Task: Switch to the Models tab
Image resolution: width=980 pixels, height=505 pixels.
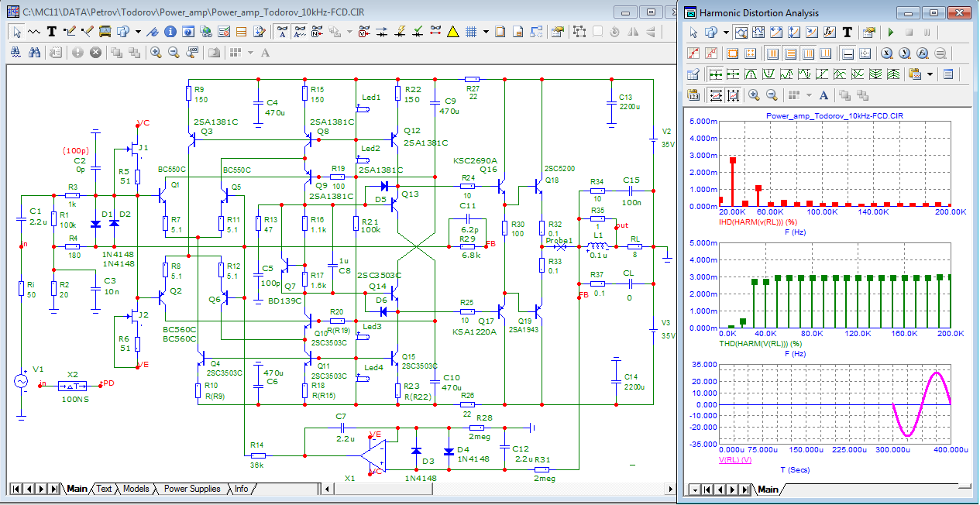Action: [x=136, y=489]
